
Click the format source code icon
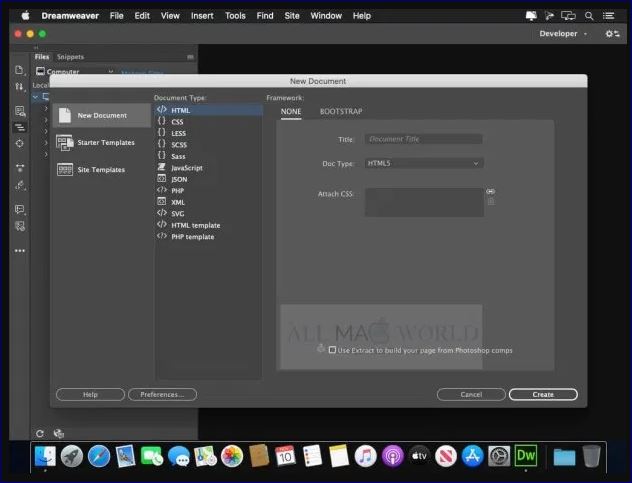19,128
